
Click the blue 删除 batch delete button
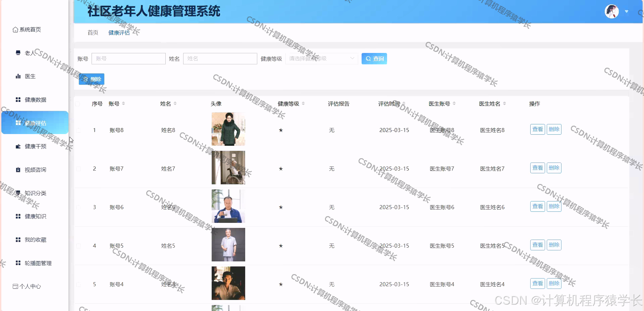point(92,79)
